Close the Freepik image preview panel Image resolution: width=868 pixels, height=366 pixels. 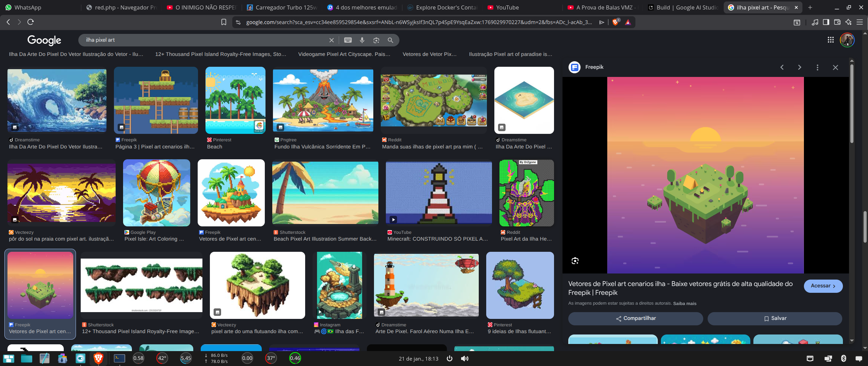pos(835,67)
